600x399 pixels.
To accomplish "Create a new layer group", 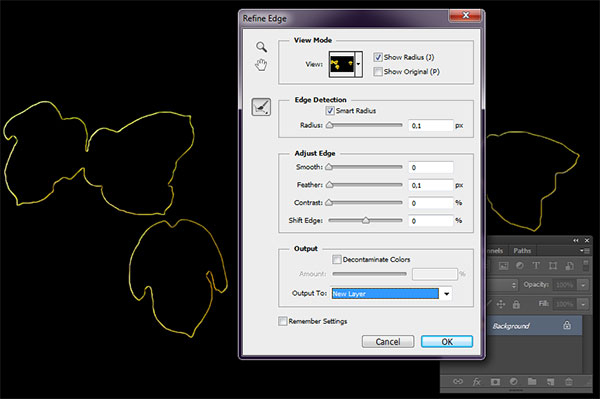I will (x=532, y=381).
